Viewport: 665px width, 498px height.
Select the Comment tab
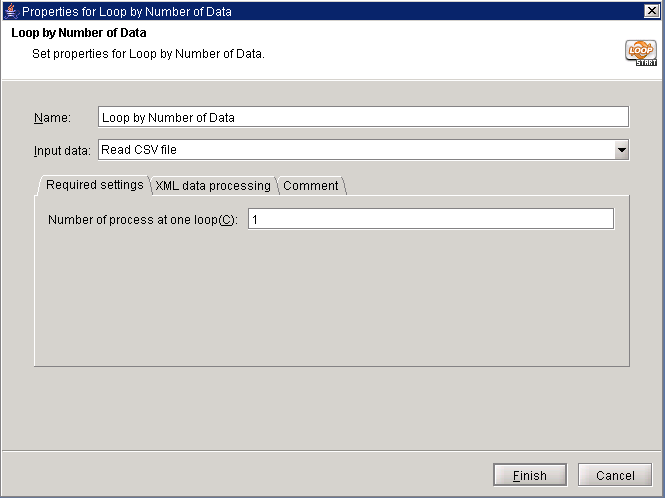tap(310, 186)
